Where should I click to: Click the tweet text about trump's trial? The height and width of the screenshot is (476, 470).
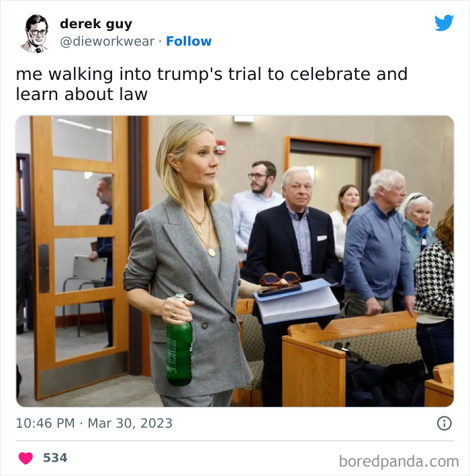tap(211, 84)
